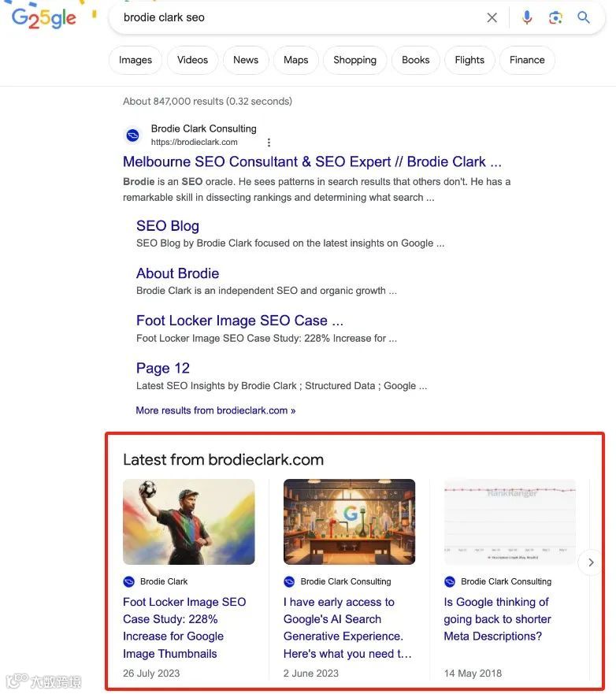Image resolution: width=616 pixels, height=694 pixels.
Task: Open the News filter
Action: coord(246,60)
